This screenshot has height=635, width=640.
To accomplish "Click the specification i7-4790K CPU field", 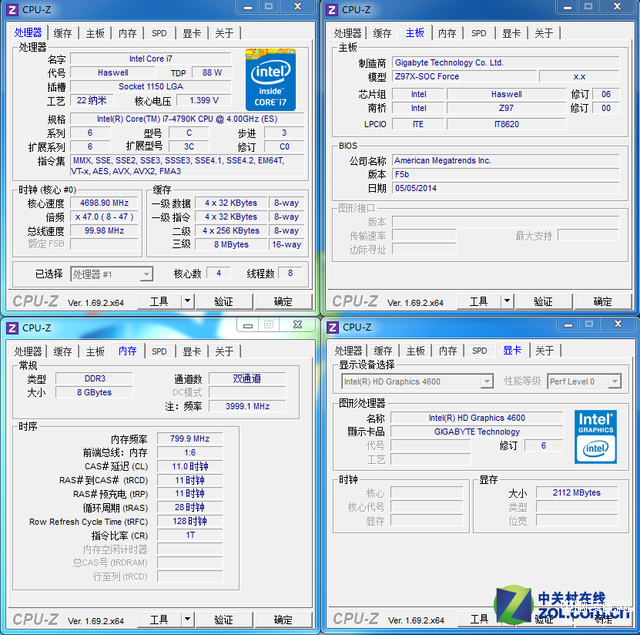I will [187, 119].
